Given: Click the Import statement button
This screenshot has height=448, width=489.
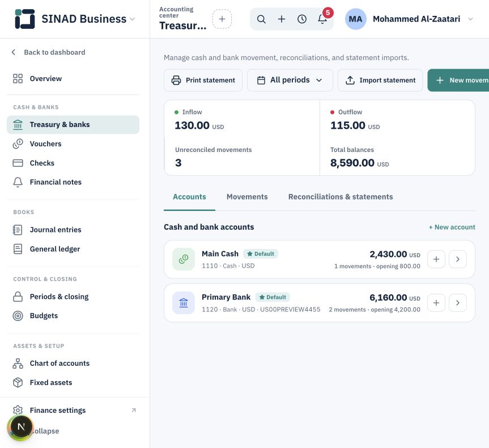Looking at the screenshot, I should (380, 80).
